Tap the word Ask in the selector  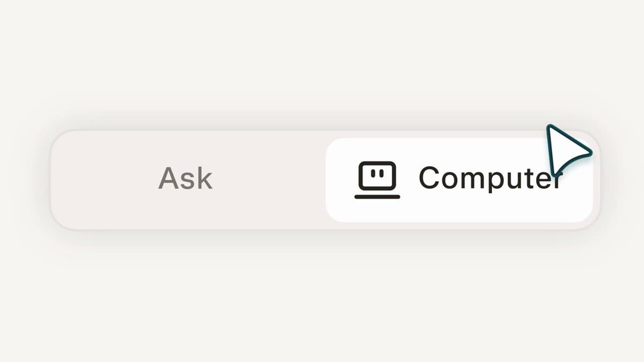tap(186, 179)
